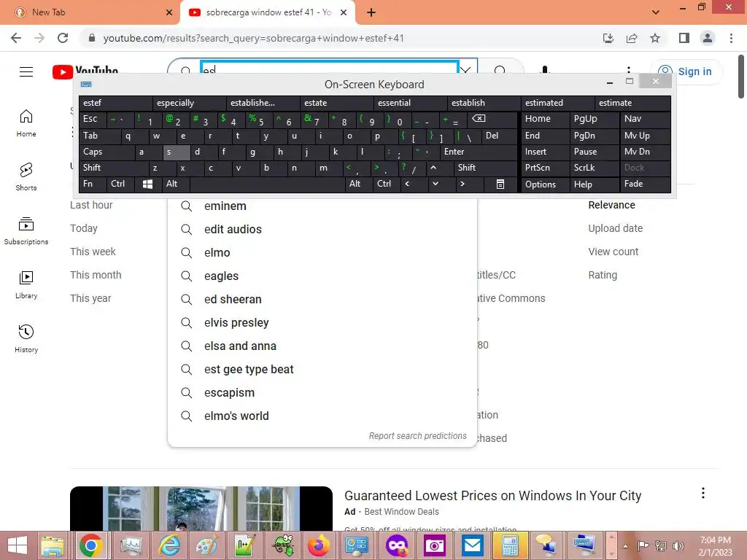Open the Mail app from taskbar
The image size is (747, 560).
(472, 545)
